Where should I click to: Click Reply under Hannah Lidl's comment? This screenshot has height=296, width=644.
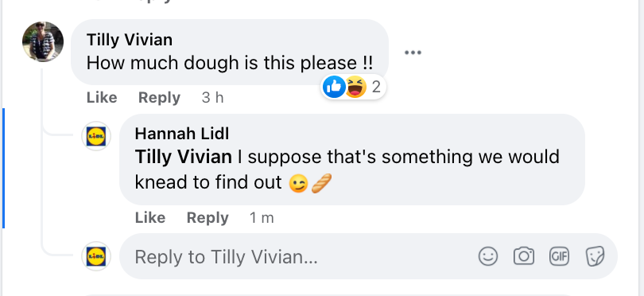(x=208, y=217)
